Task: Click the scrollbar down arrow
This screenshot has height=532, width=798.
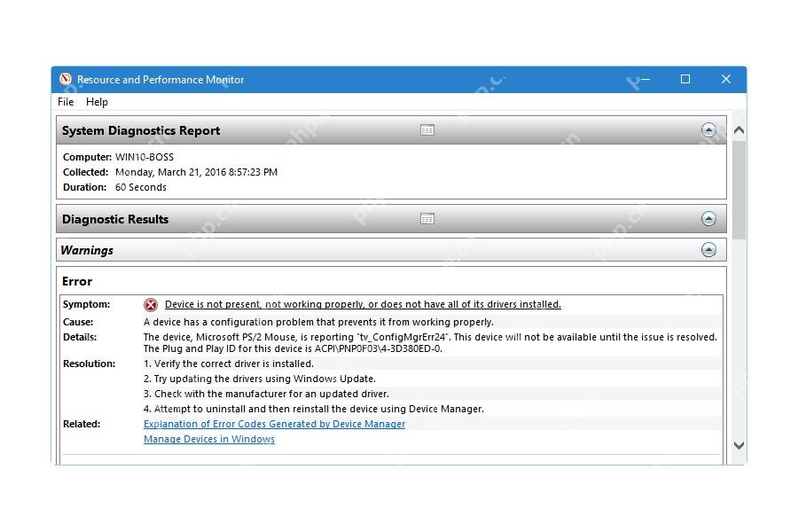Action: pyautogui.click(x=739, y=445)
